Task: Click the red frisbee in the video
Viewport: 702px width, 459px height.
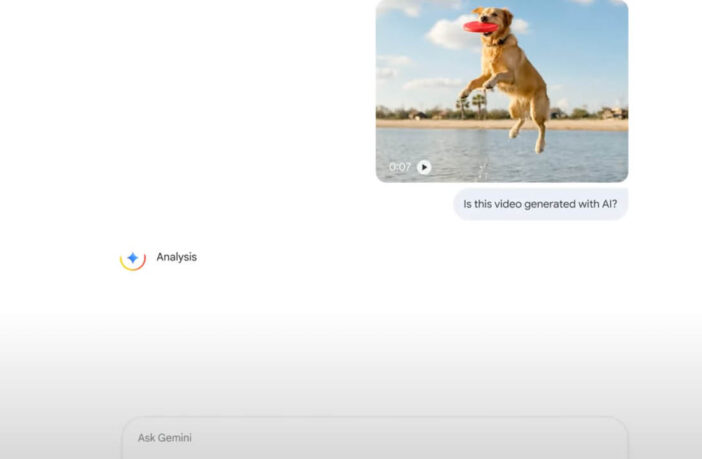Action: [479, 27]
